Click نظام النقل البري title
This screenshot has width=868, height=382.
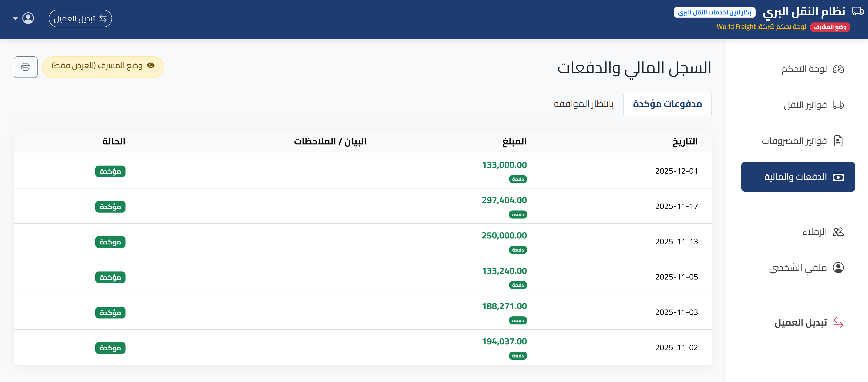[x=804, y=12]
